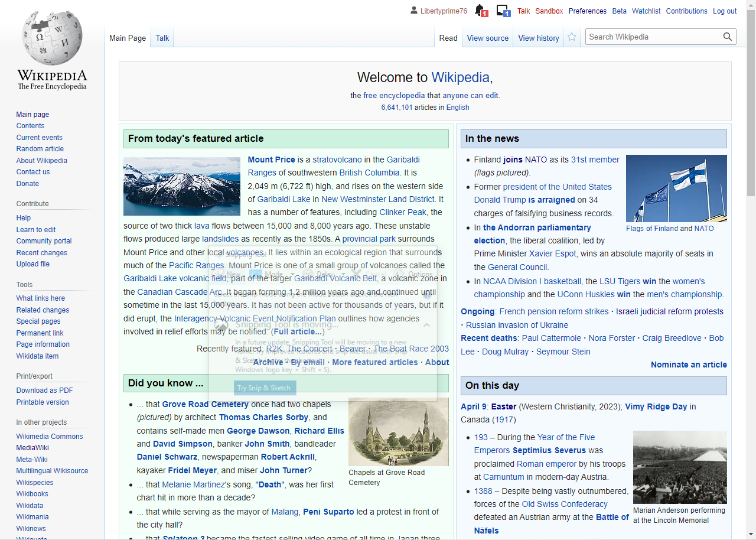
Task: Open the bell alerts notification icon
Action: 481,11
